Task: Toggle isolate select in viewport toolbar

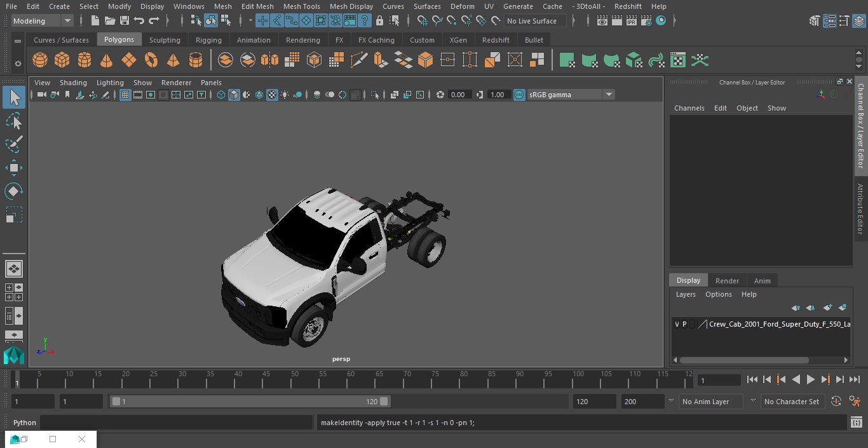Action: 375,95
